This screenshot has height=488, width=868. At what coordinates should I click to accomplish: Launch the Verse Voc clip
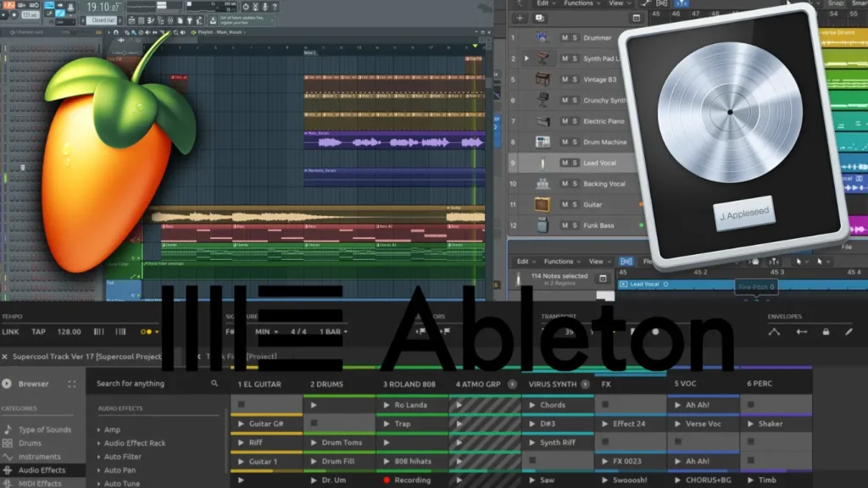tap(677, 424)
